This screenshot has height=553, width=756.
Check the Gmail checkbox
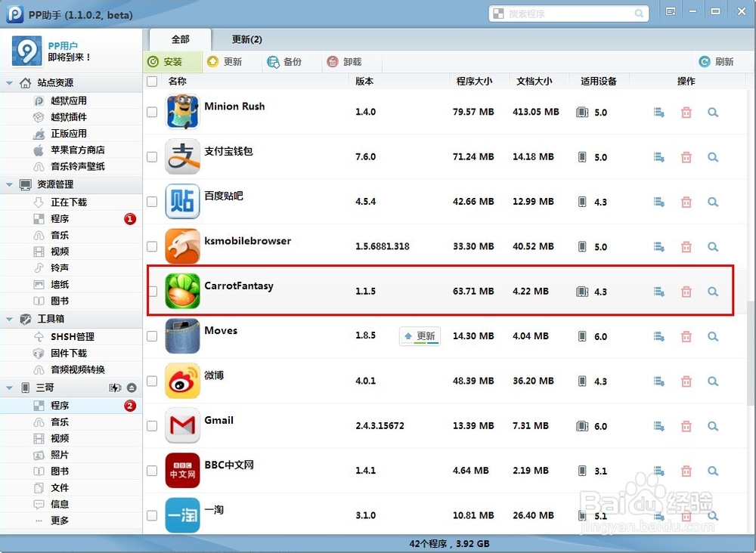point(152,425)
